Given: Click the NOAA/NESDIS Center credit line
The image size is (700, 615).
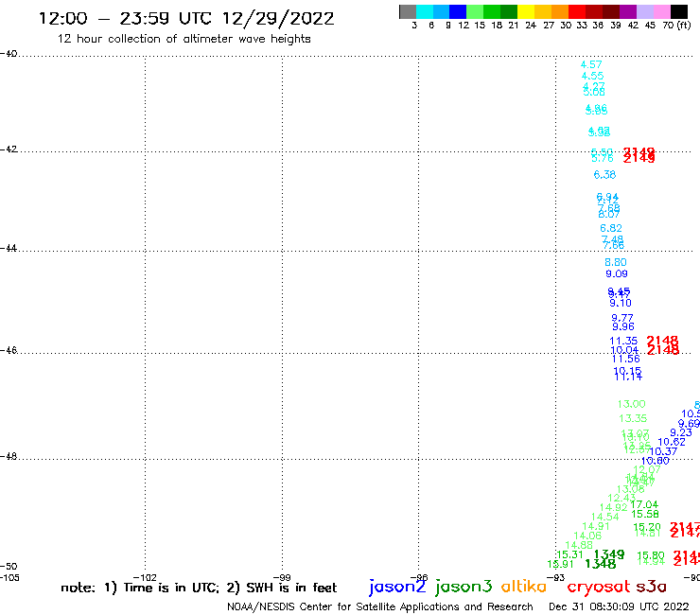Looking at the screenshot, I should (380, 606).
